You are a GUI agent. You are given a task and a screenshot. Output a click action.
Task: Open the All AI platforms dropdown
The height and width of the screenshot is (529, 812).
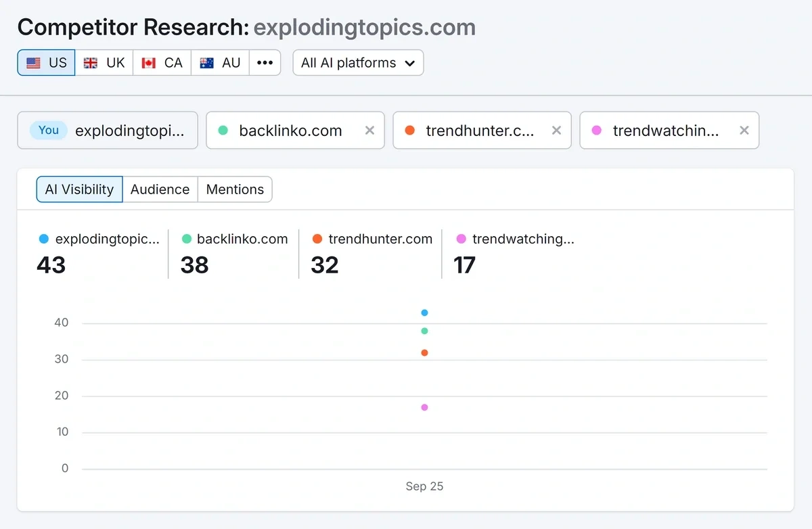click(x=358, y=62)
